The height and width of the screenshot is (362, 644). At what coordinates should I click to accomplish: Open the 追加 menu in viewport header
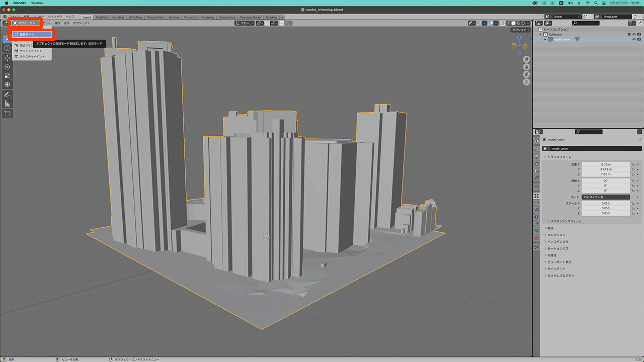(x=66, y=23)
